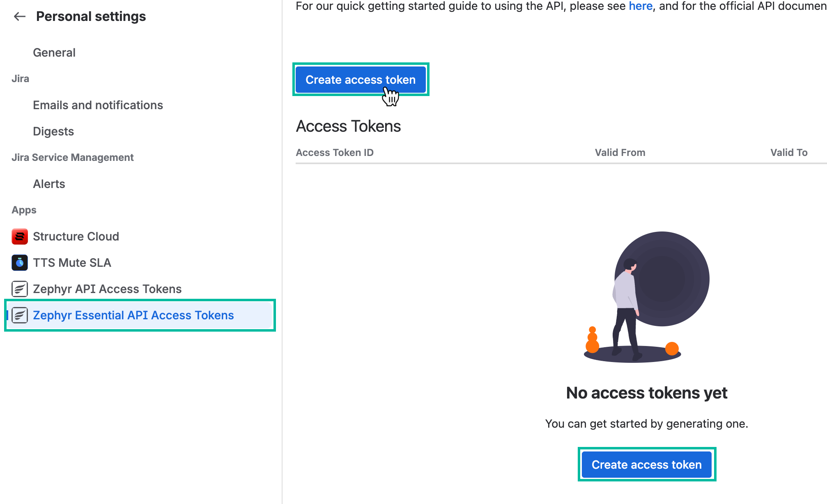
Task: Click the Valid To column header
Action: click(x=789, y=153)
